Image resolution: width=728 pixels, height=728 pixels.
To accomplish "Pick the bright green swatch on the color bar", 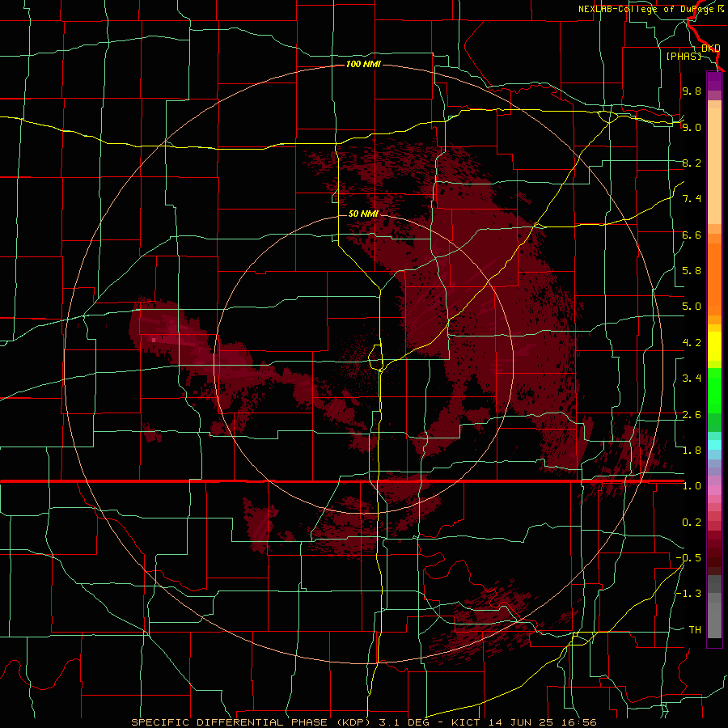I will [714, 390].
